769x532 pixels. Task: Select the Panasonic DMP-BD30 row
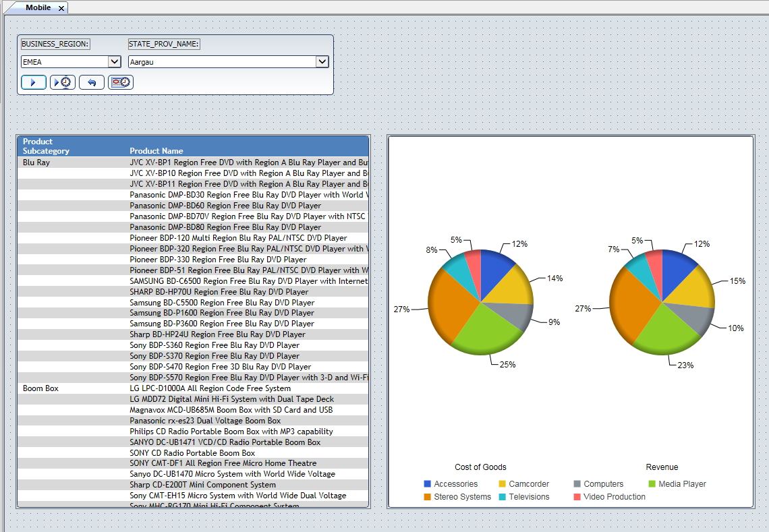click(x=193, y=195)
